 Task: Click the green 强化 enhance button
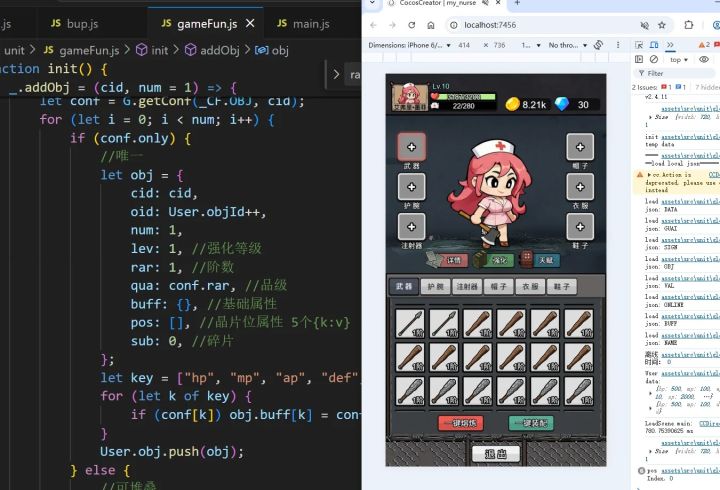(495, 260)
